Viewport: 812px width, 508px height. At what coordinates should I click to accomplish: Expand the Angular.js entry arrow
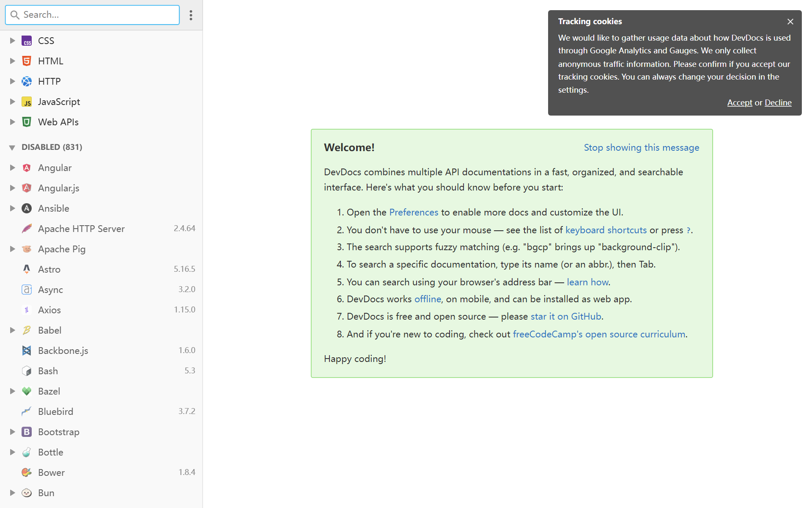(12, 188)
